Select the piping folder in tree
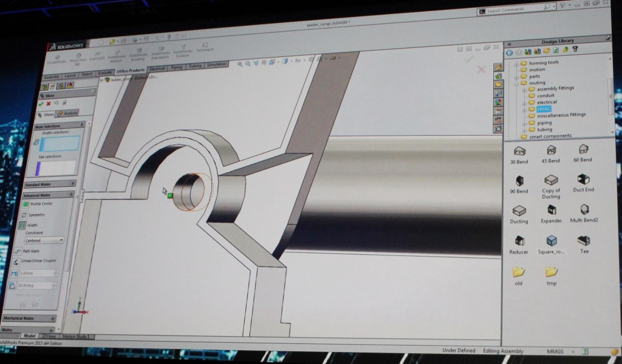The height and width of the screenshot is (364, 622). 544,123
